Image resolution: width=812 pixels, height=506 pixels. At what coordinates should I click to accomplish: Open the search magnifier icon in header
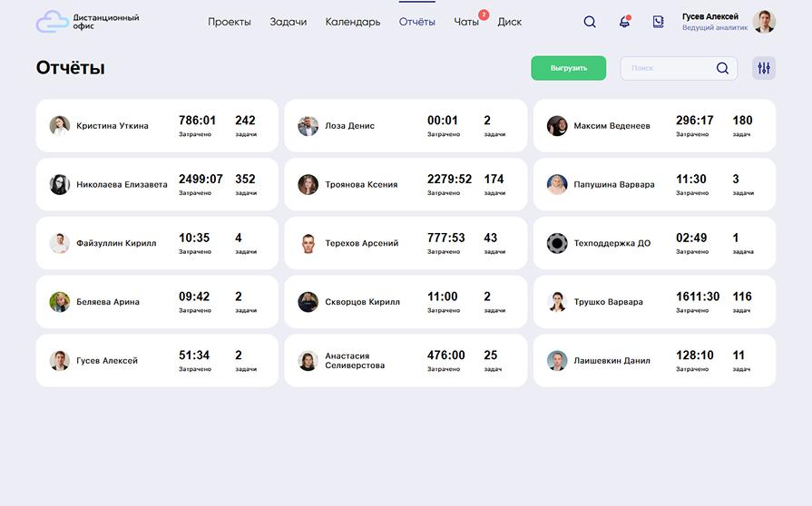pos(590,22)
